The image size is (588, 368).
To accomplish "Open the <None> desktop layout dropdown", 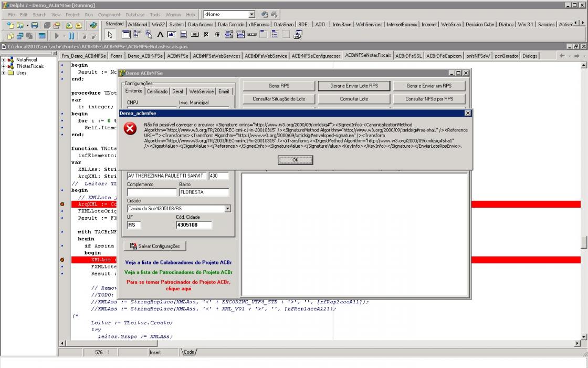I will click(251, 14).
